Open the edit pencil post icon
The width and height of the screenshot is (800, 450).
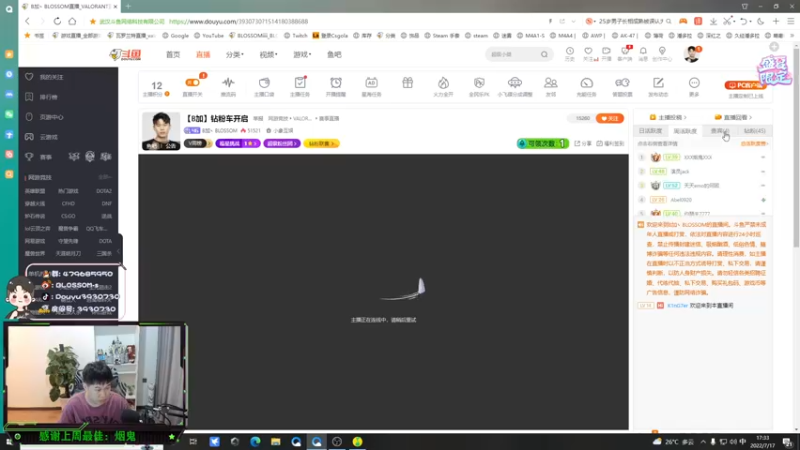pos(658,83)
